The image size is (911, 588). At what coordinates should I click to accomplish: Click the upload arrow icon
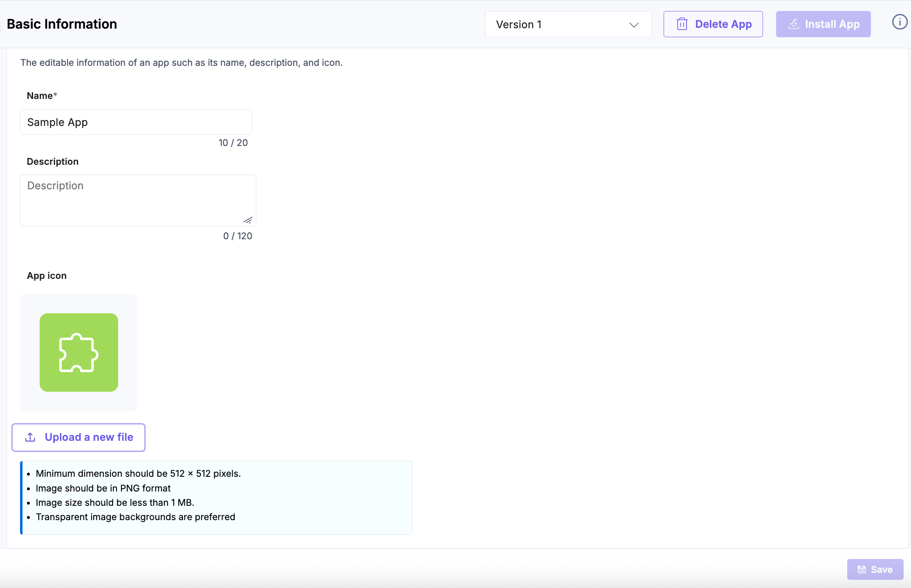[30, 437]
